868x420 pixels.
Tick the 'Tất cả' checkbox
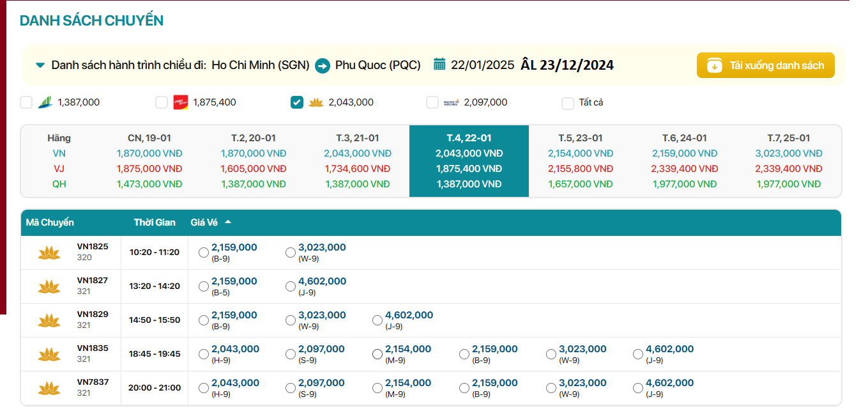[568, 103]
